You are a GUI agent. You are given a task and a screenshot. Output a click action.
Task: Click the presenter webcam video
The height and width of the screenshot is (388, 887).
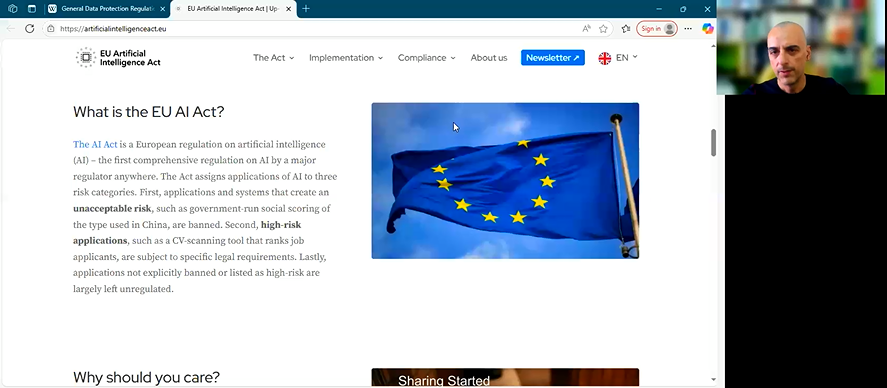coord(802,47)
